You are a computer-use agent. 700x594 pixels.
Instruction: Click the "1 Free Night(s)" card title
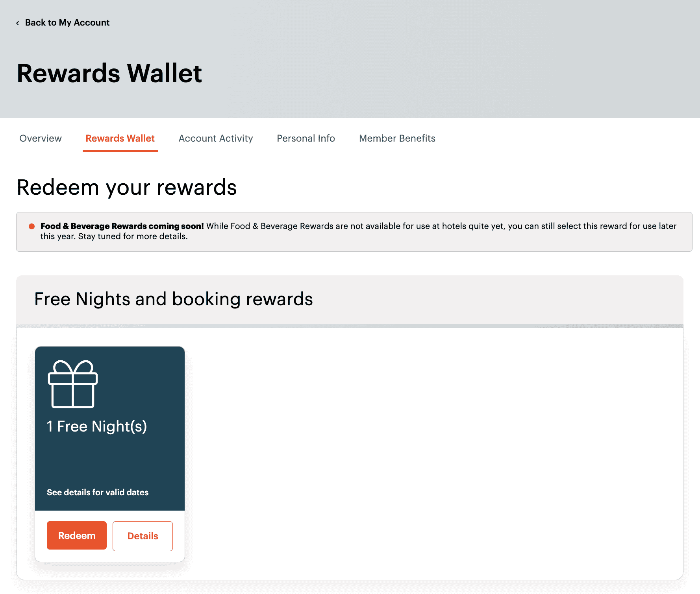(97, 426)
